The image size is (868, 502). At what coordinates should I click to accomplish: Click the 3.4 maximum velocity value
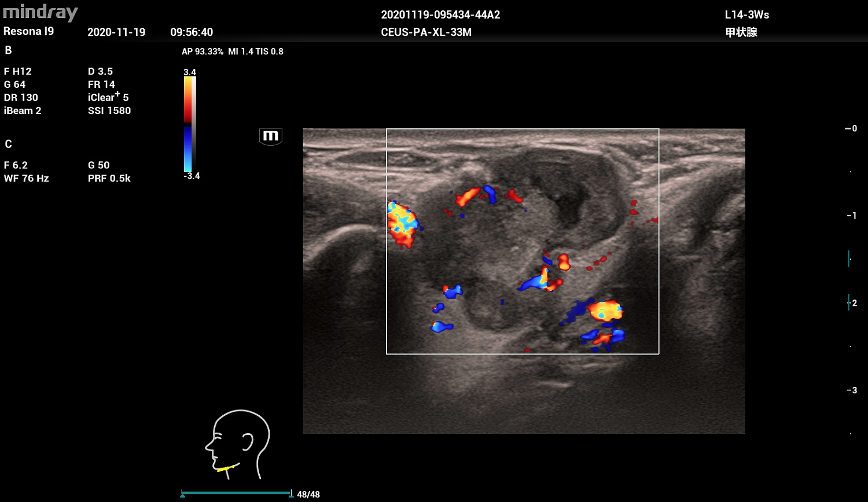point(190,72)
